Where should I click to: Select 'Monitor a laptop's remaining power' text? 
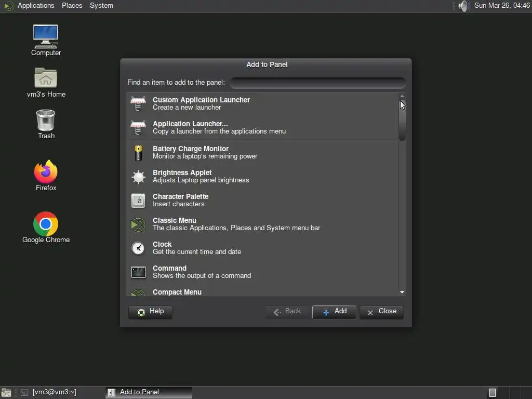click(205, 156)
